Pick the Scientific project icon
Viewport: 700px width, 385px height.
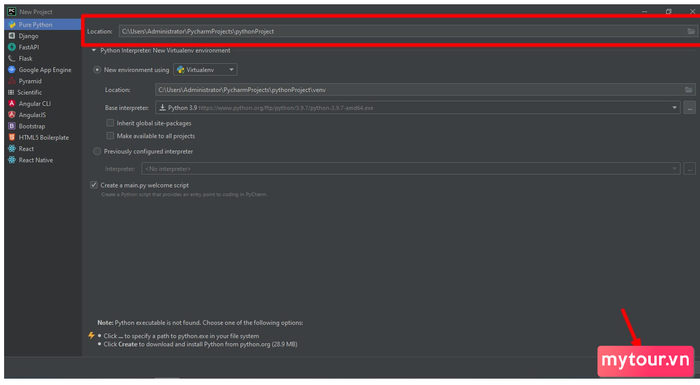(11, 92)
